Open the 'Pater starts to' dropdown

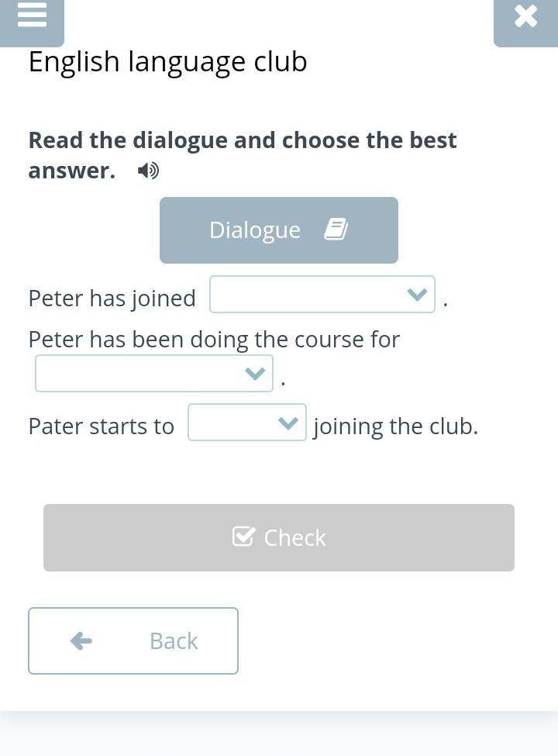(x=247, y=423)
